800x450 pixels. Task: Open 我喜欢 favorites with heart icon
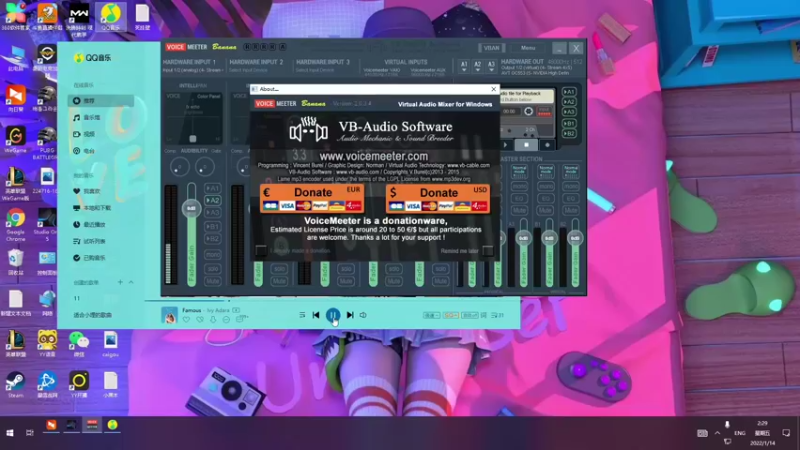(x=87, y=191)
